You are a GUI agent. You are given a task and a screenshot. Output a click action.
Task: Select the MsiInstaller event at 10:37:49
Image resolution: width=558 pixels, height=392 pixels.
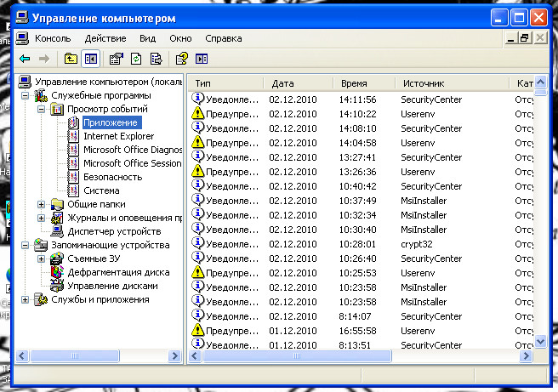361,201
